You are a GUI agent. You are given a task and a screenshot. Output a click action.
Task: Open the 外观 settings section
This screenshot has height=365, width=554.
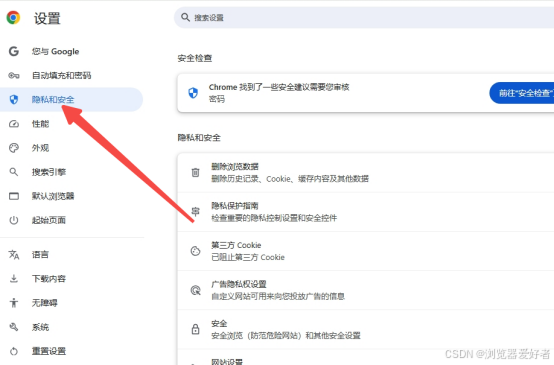pos(71,148)
